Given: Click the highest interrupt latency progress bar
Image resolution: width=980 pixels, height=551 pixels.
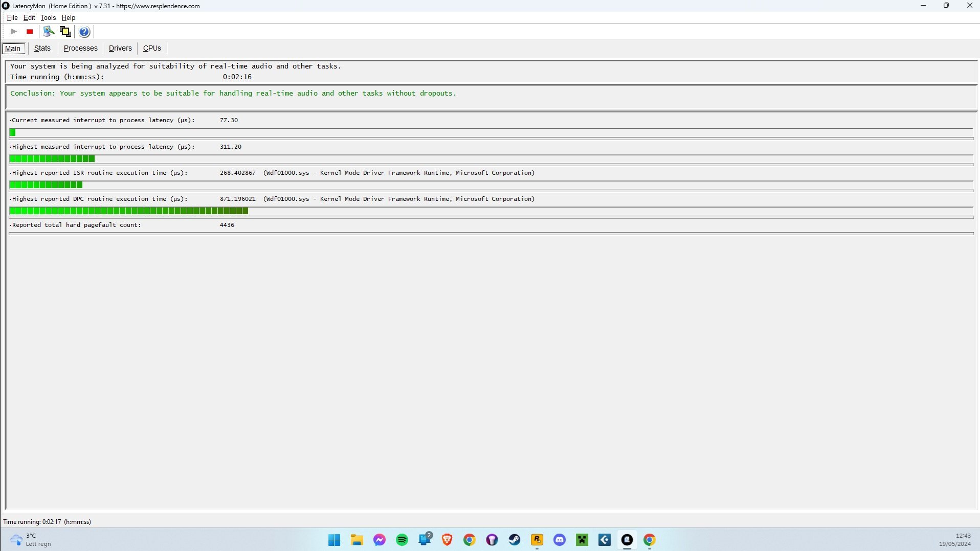Looking at the screenshot, I should (x=52, y=159).
